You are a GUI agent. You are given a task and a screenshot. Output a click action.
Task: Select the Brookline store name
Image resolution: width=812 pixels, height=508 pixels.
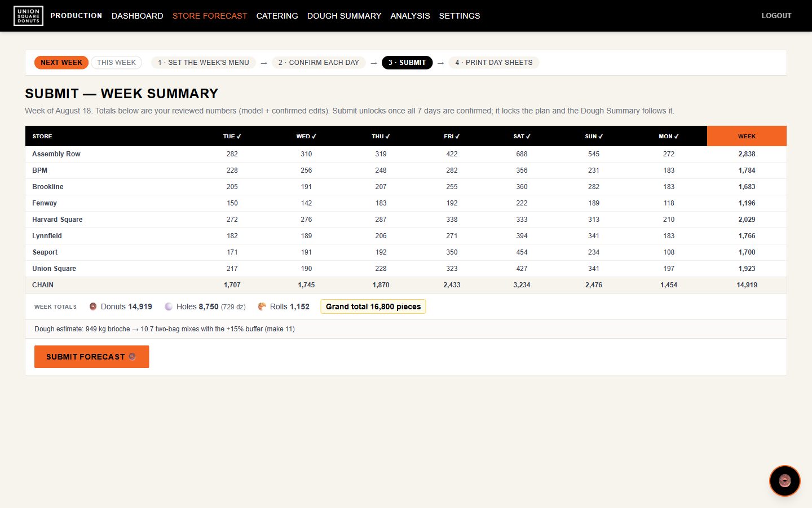(x=48, y=187)
